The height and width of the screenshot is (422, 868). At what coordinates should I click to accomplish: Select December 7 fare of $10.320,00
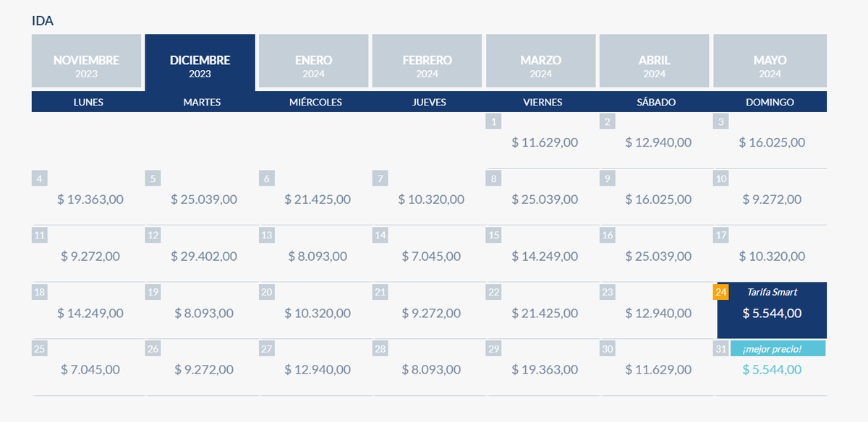pyautogui.click(x=431, y=199)
